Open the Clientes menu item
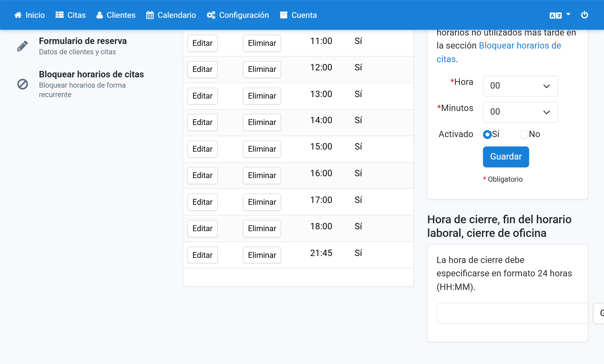This screenshot has width=604, height=364. [116, 15]
